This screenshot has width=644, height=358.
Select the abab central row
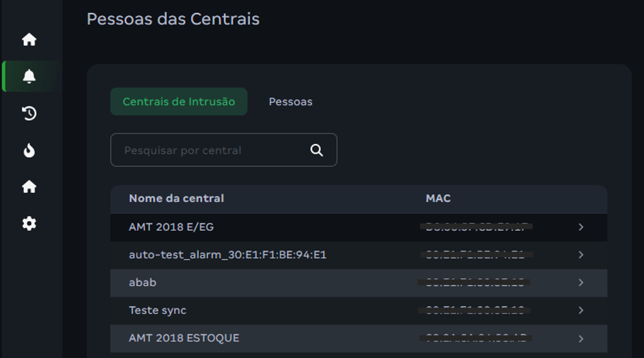coord(143,282)
